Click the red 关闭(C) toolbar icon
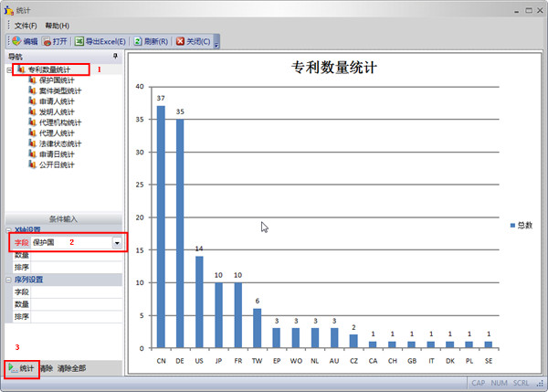This screenshot has height=392, width=548. pos(180,42)
